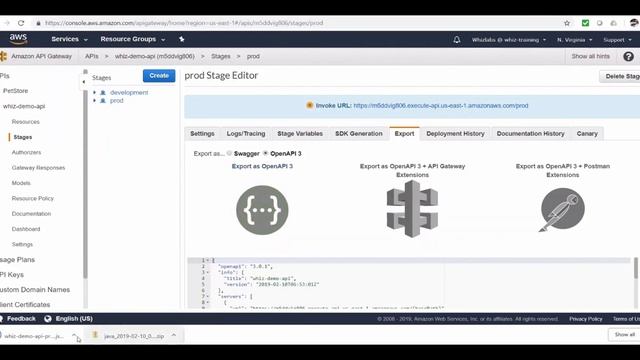Click the Delete Stage button
Image resolution: width=640 pixels, height=360 pixels.
tap(620, 76)
